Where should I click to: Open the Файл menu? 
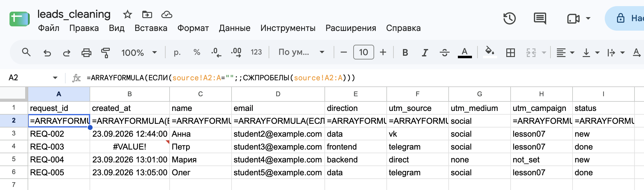48,28
